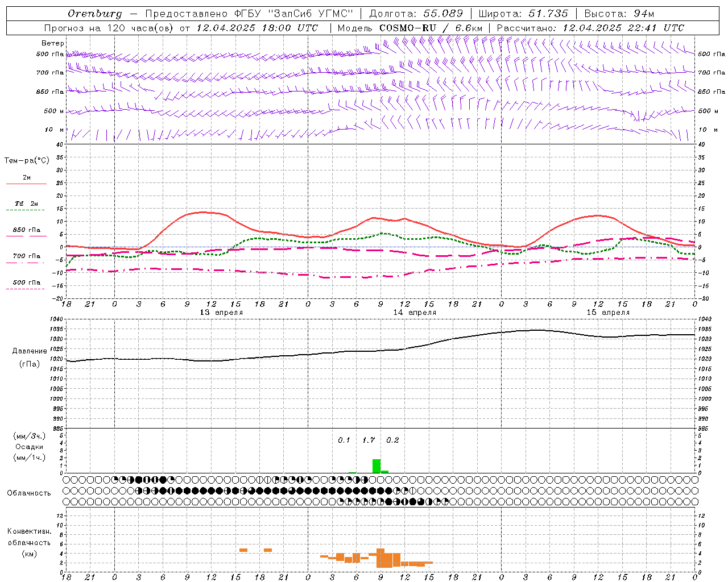Click the red line sample under 2м
Viewport: 728px width, 582px height.
pyautogui.click(x=26, y=184)
